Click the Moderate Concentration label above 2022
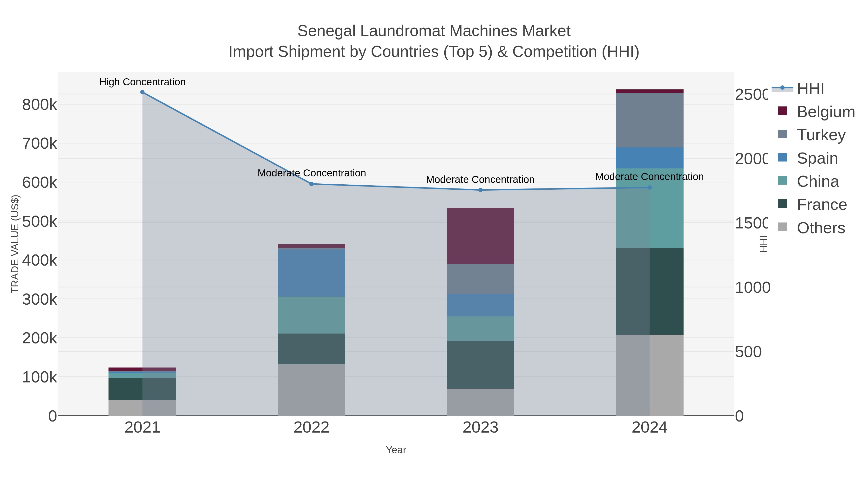Screen dimensions: 868x488 (312, 173)
